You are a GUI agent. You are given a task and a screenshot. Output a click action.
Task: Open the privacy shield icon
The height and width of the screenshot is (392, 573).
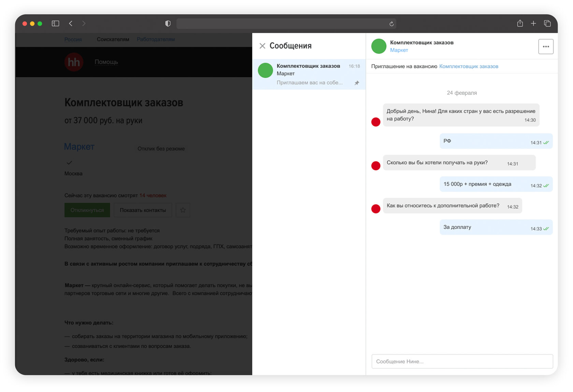(x=168, y=24)
